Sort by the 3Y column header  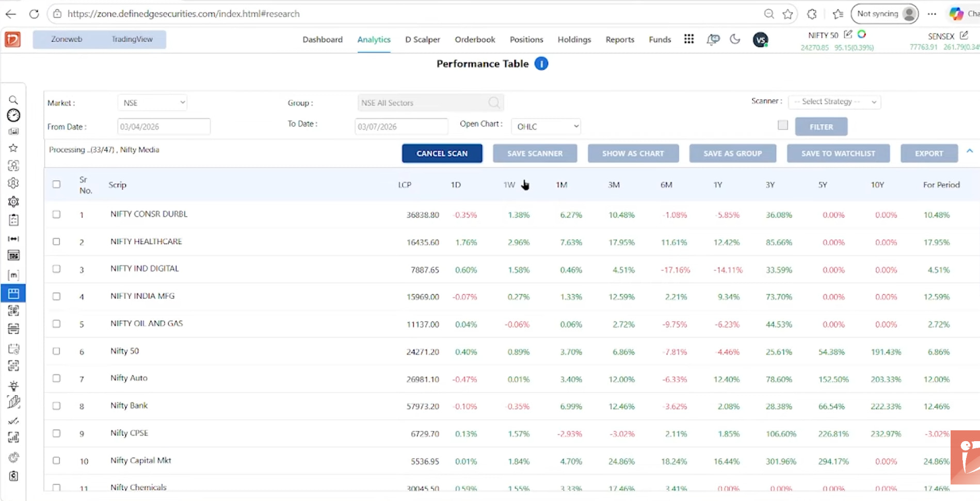[770, 185]
